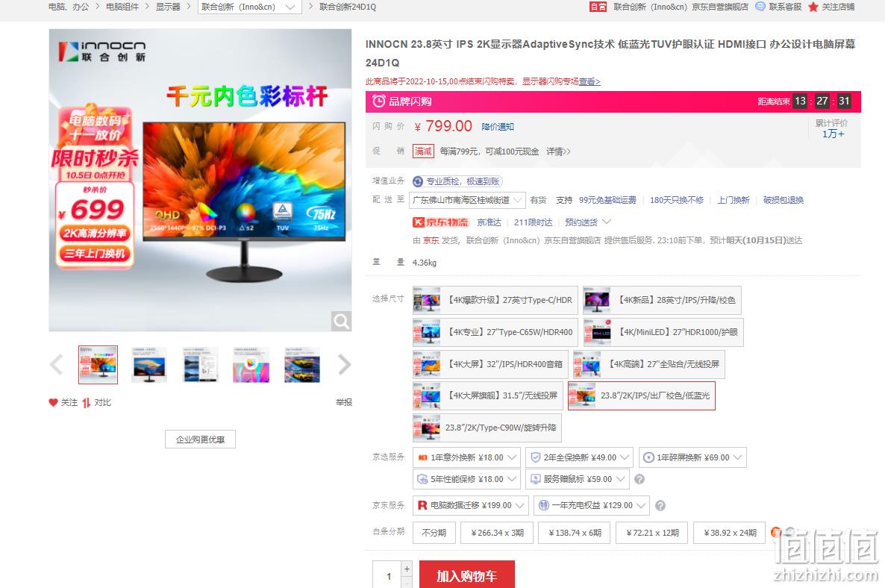Screen dimensions: 885x588
Task: Open 详情>> promotion details link
Action: [558, 151]
